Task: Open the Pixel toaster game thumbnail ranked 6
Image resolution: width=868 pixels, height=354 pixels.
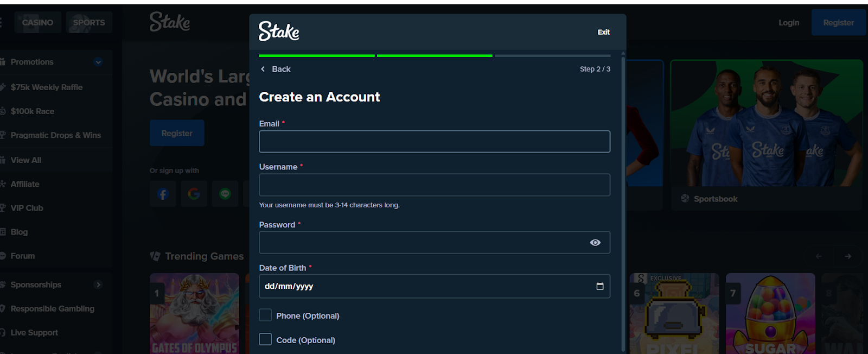Action: tap(674, 313)
